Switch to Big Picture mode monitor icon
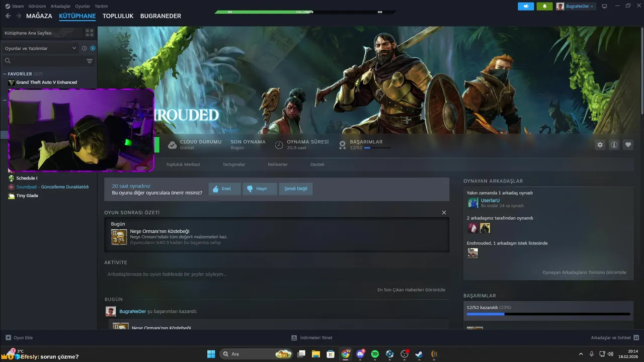 pyautogui.click(x=604, y=6)
